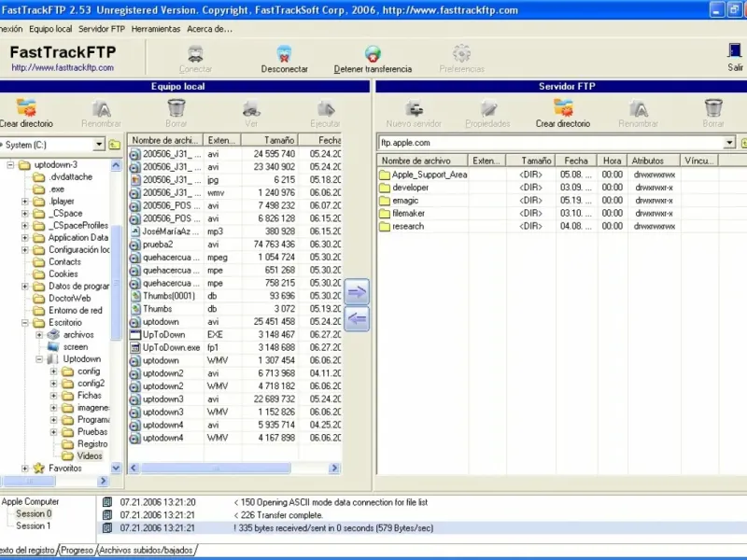Click the Tamaño column header in local list

coord(270,140)
